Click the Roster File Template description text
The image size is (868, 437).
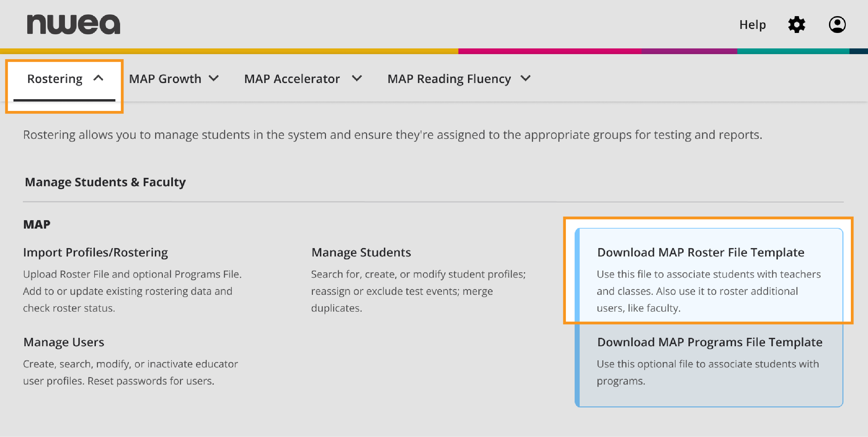click(x=708, y=291)
